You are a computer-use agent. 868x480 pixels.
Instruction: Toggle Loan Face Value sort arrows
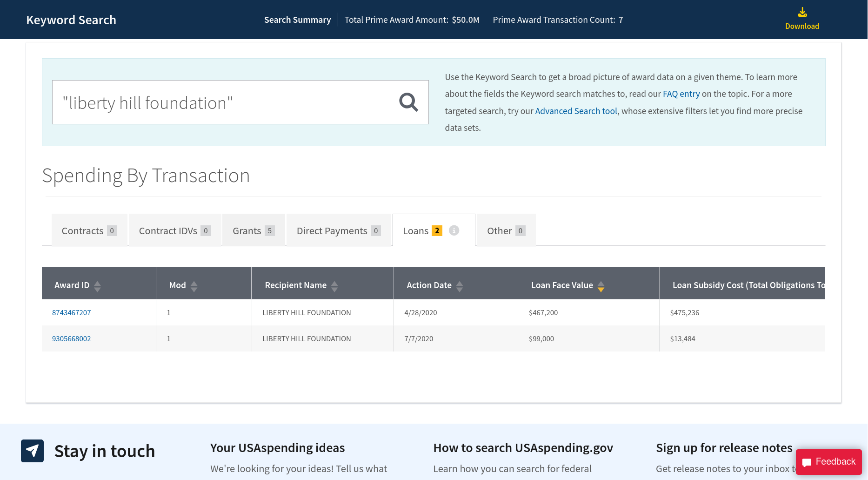tap(601, 286)
